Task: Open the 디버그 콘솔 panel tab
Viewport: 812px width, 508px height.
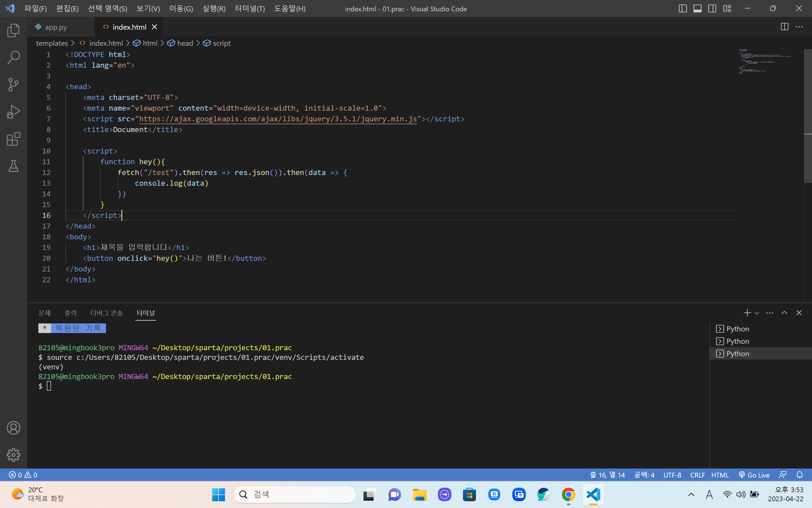Action: [107, 313]
